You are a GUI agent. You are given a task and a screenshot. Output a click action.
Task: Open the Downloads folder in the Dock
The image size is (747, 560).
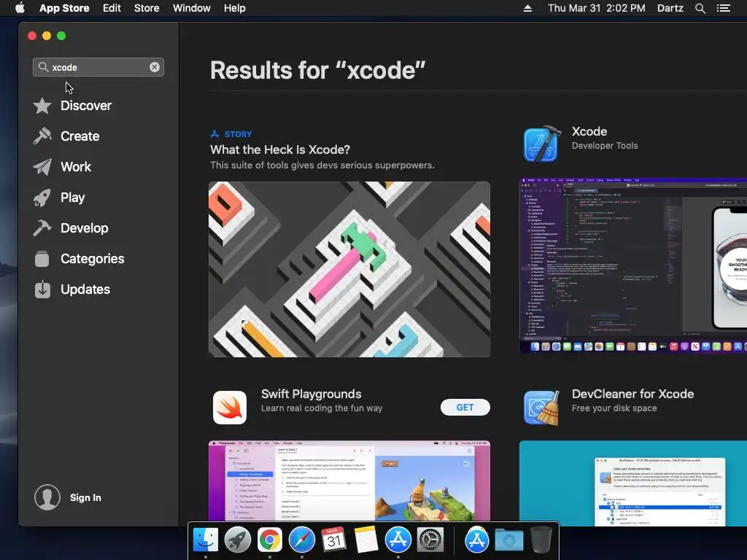508,540
